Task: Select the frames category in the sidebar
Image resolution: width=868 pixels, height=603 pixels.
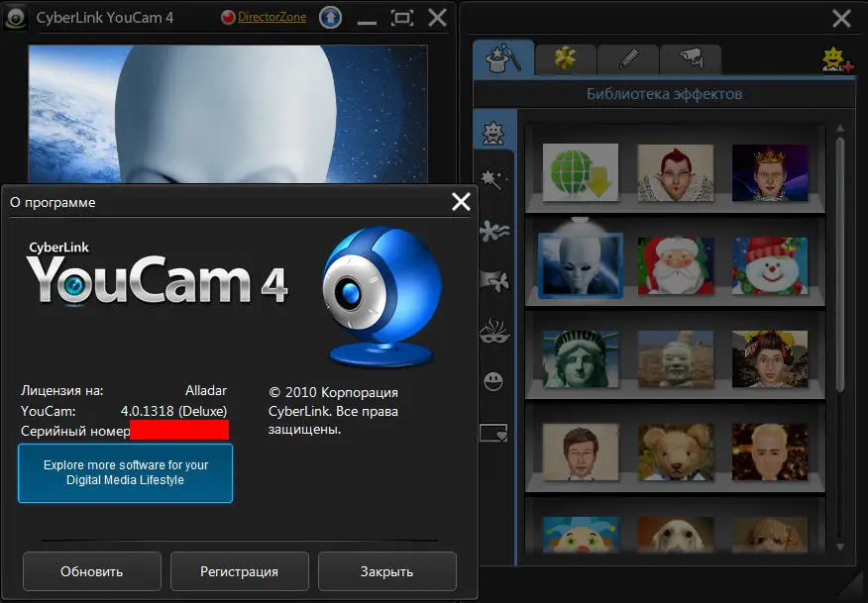Action: pos(493,280)
